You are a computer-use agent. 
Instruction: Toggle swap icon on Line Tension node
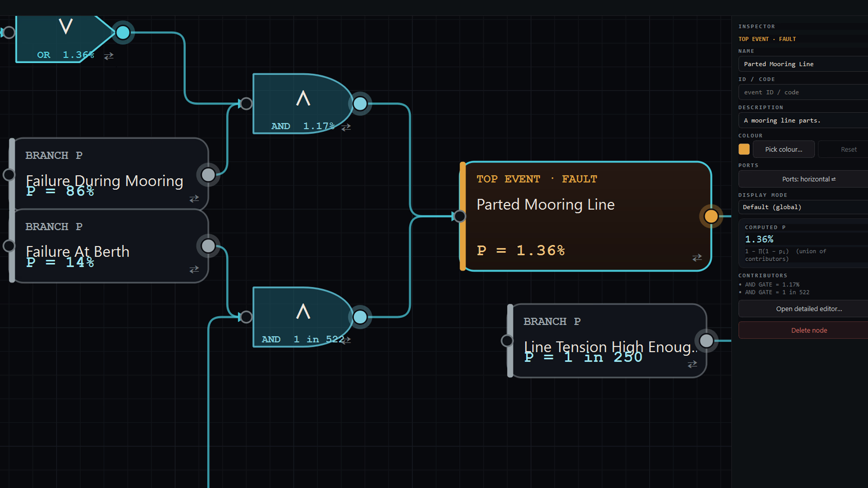pyautogui.click(x=693, y=364)
